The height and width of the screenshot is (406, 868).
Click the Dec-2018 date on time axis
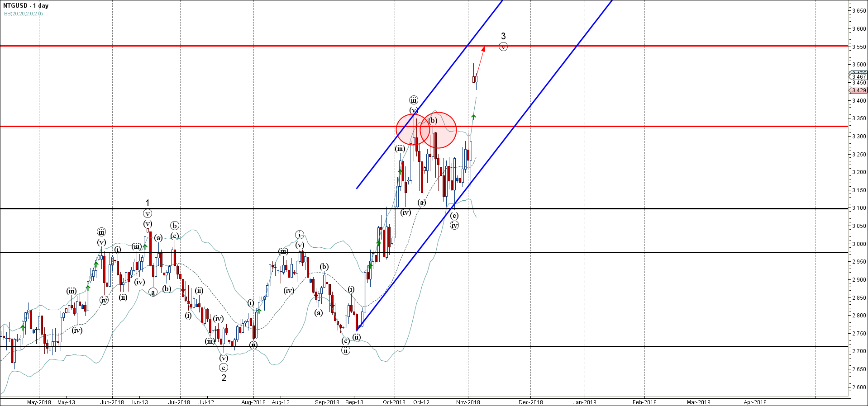point(530,402)
